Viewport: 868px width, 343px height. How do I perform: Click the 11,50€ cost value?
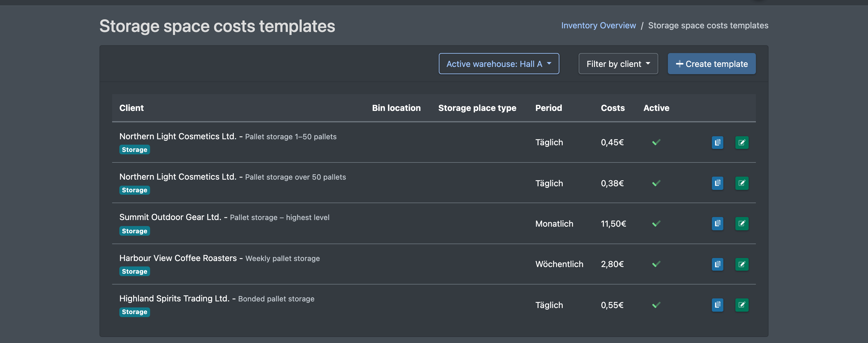(613, 224)
